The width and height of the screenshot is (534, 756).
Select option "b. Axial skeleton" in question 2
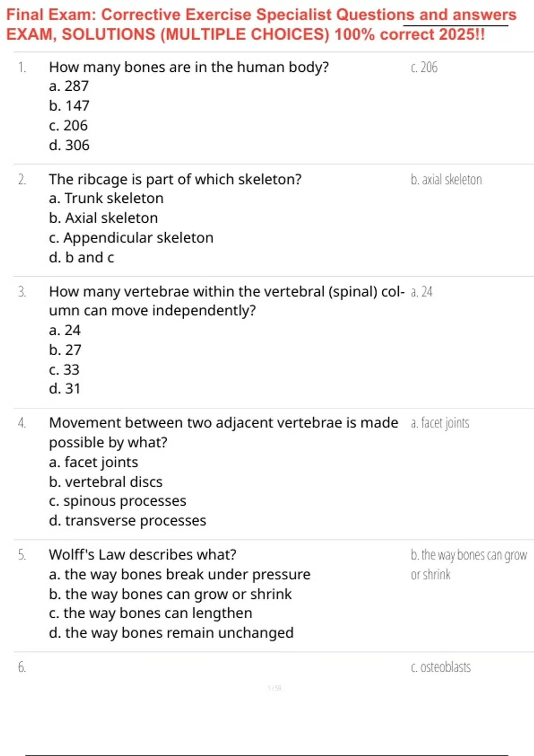pos(103,218)
